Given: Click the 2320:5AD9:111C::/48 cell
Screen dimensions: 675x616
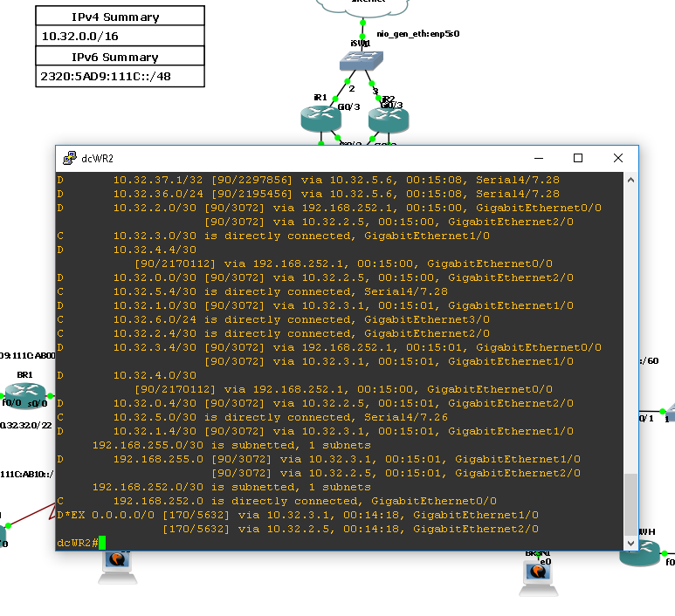Looking at the screenshot, I should click(121, 77).
